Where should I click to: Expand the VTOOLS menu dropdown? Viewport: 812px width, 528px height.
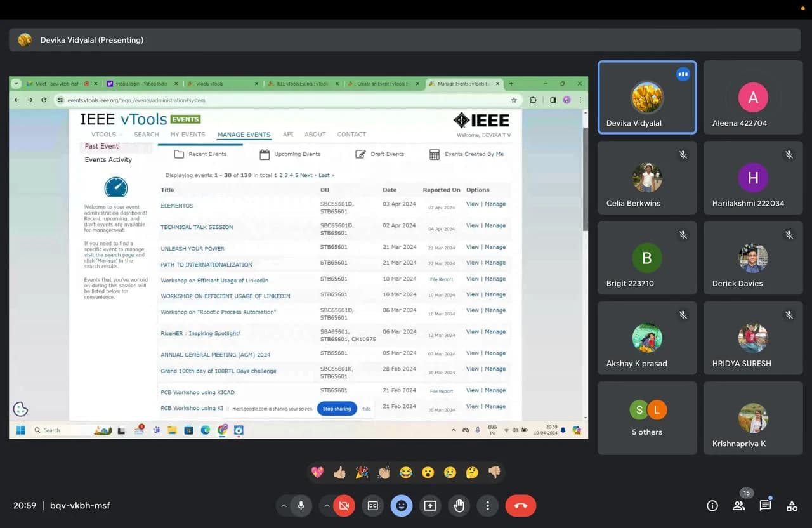click(105, 135)
